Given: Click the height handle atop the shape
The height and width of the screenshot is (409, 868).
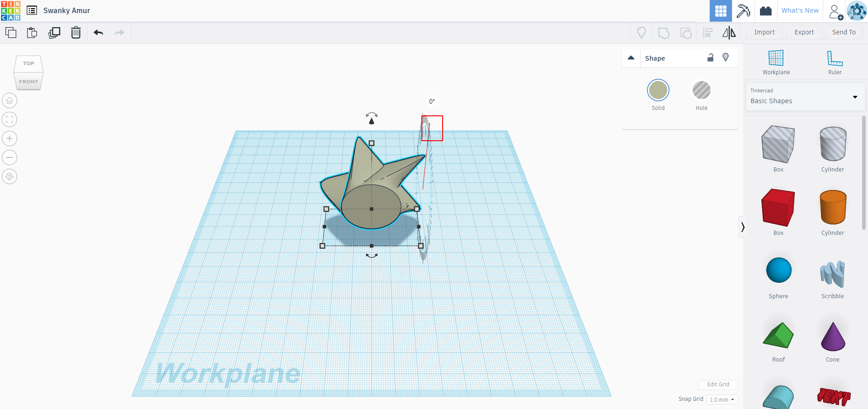Looking at the screenshot, I should pyautogui.click(x=372, y=143).
